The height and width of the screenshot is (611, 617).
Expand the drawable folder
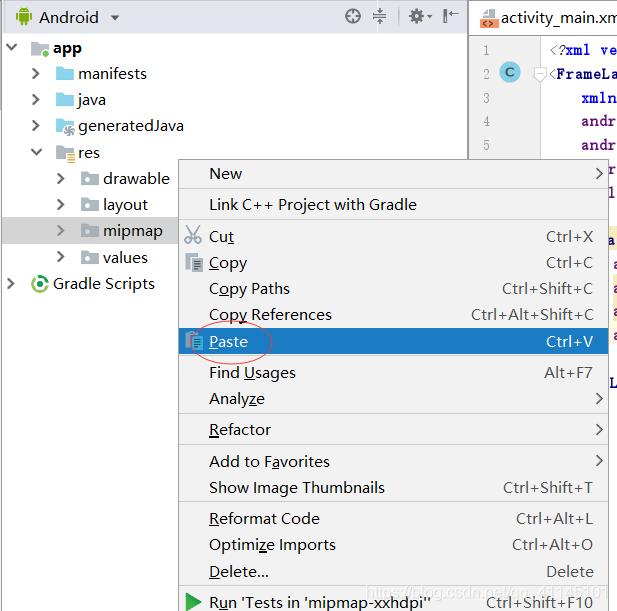coord(61,179)
